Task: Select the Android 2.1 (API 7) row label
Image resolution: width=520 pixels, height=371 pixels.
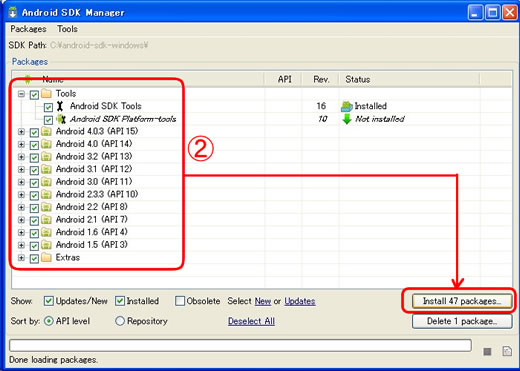Action: click(x=92, y=220)
